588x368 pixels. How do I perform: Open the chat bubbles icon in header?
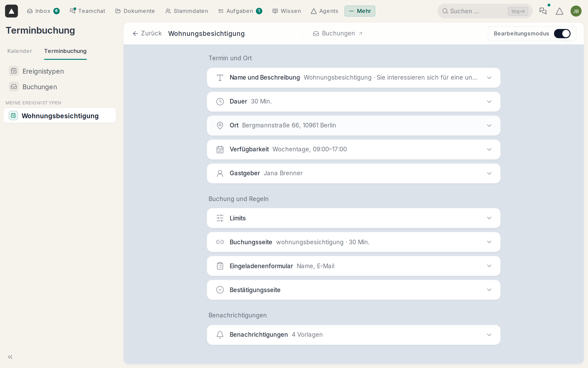543,11
